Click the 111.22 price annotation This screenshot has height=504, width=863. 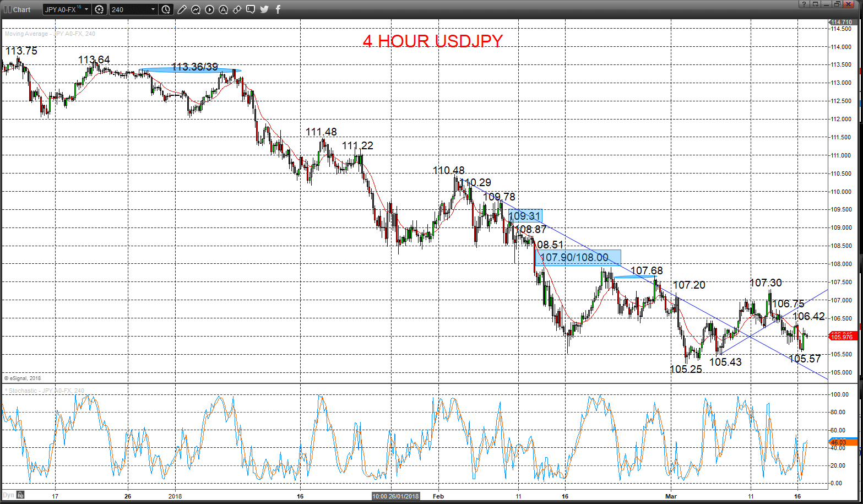[357, 145]
